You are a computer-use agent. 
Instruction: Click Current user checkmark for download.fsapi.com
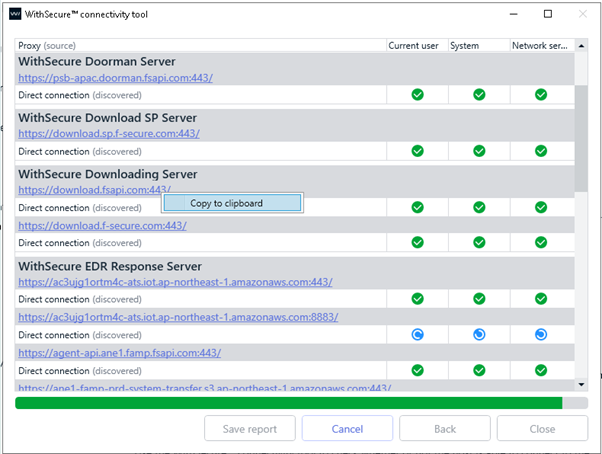417,207
